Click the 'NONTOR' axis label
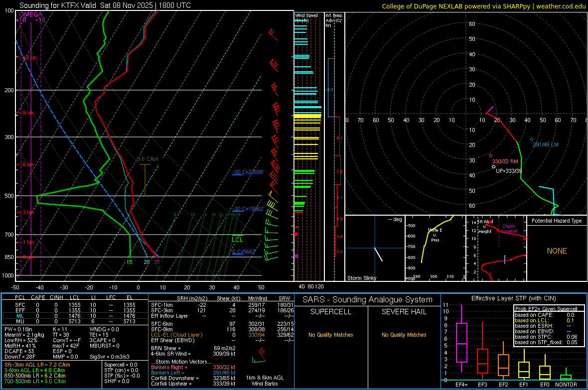 566,385
